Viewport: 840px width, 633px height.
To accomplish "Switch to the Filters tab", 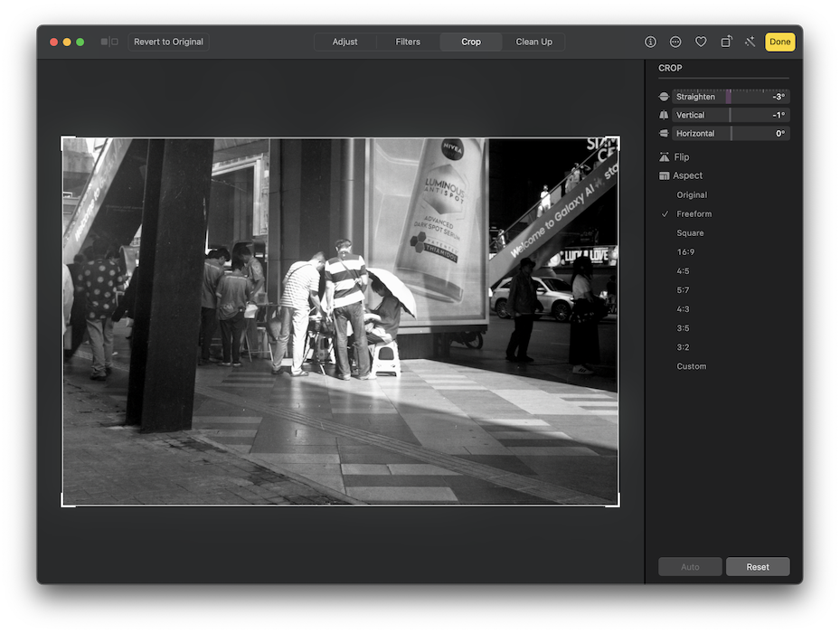I will [408, 42].
